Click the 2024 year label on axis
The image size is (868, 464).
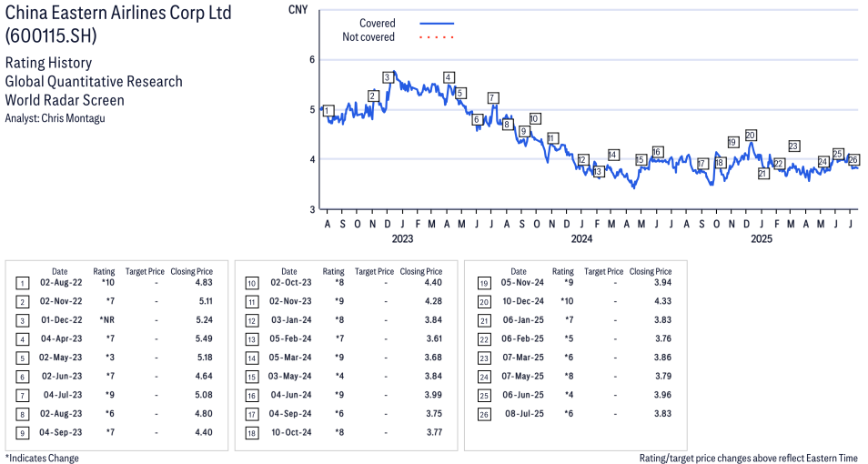(x=581, y=239)
